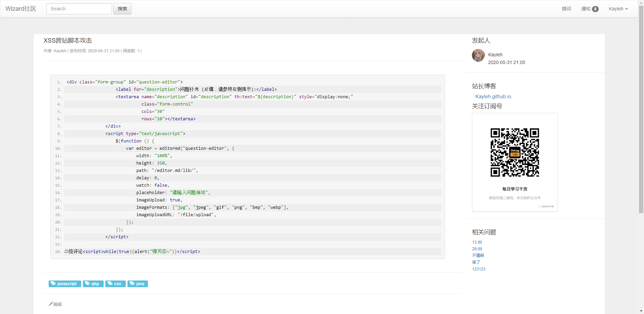Open related question 29:00
644x314 pixels.
tap(477, 249)
